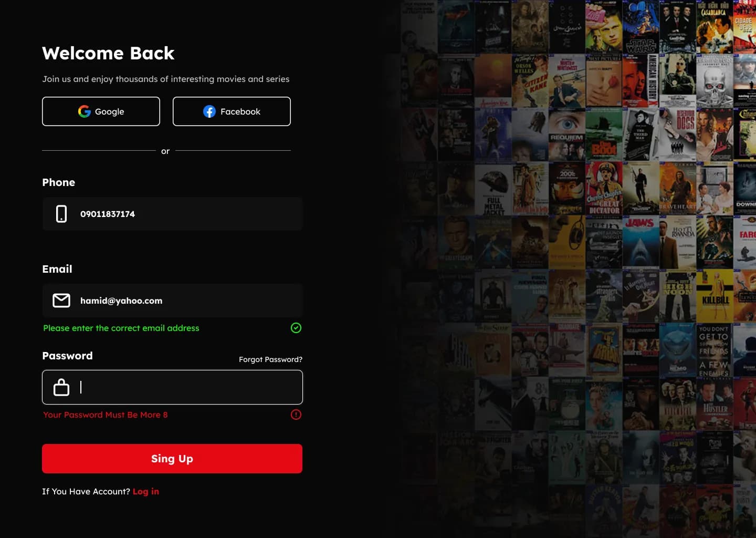Open the Forgot Password? link
This screenshot has height=538, width=756.
tap(270, 359)
